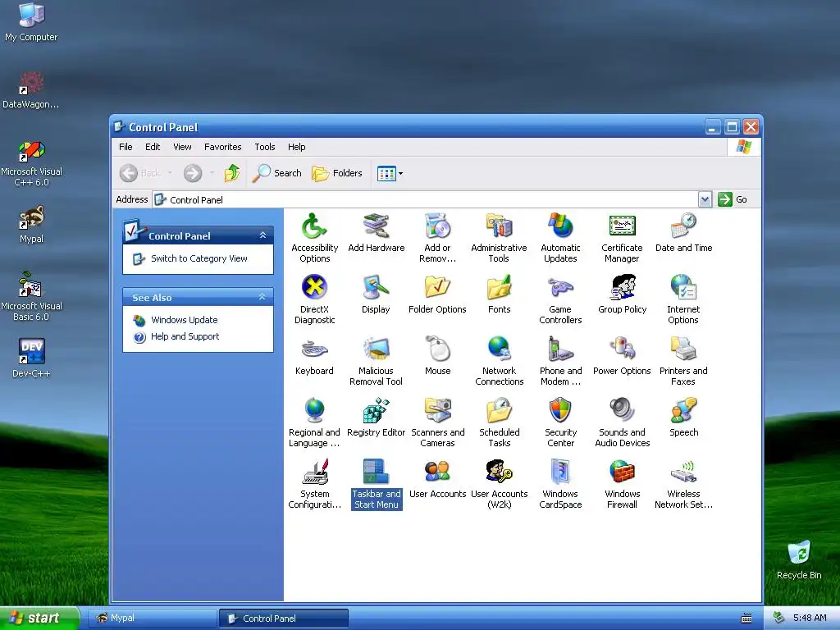
Task: Click Help and Support link
Action: pos(185,336)
